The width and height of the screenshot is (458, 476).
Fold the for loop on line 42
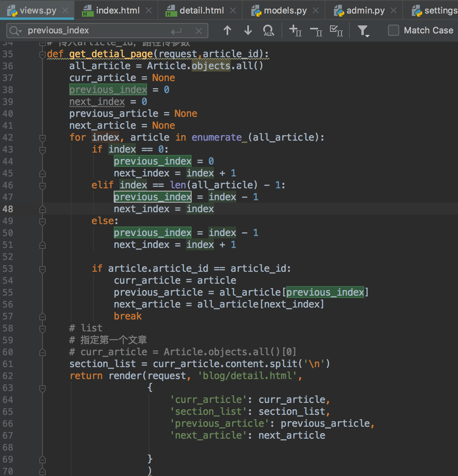43,138
